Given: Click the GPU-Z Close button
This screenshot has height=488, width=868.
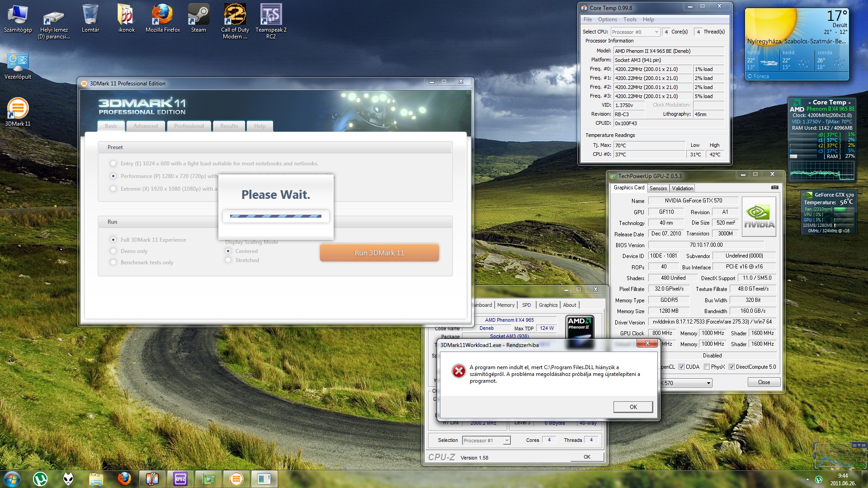Looking at the screenshot, I should 764,382.
